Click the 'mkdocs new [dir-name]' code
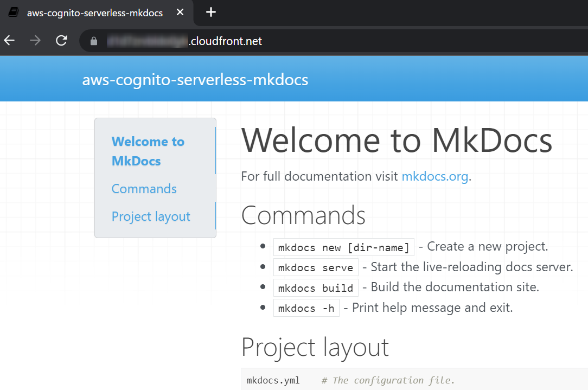Image resolution: width=588 pixels, height=390 pixels. tap(344, 247)
